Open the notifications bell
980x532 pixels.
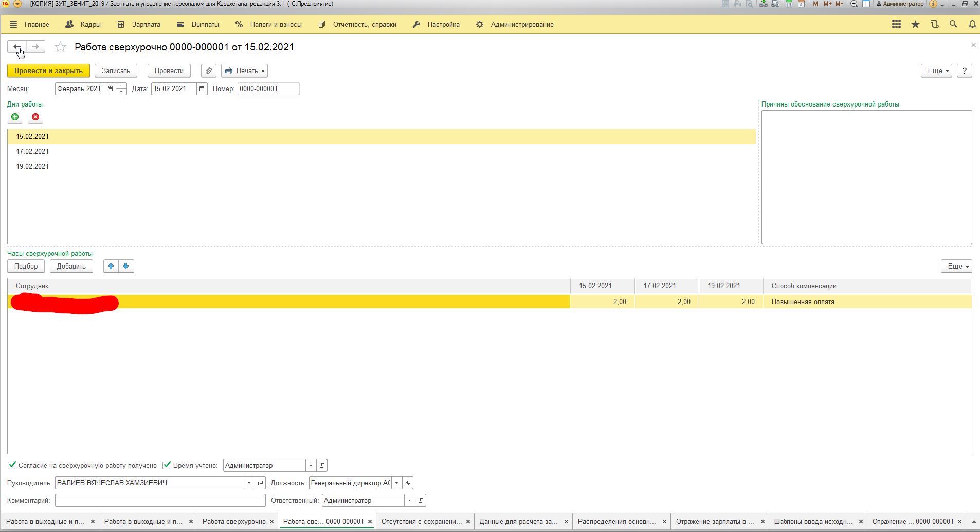pos(972,24)
